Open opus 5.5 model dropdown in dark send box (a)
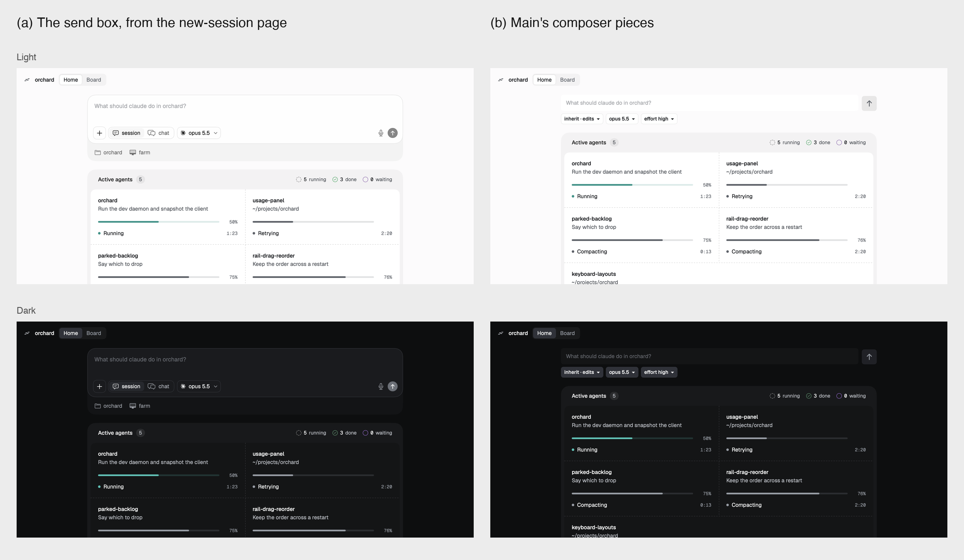The width and height of the screenshot is (964, 560). 199,386
